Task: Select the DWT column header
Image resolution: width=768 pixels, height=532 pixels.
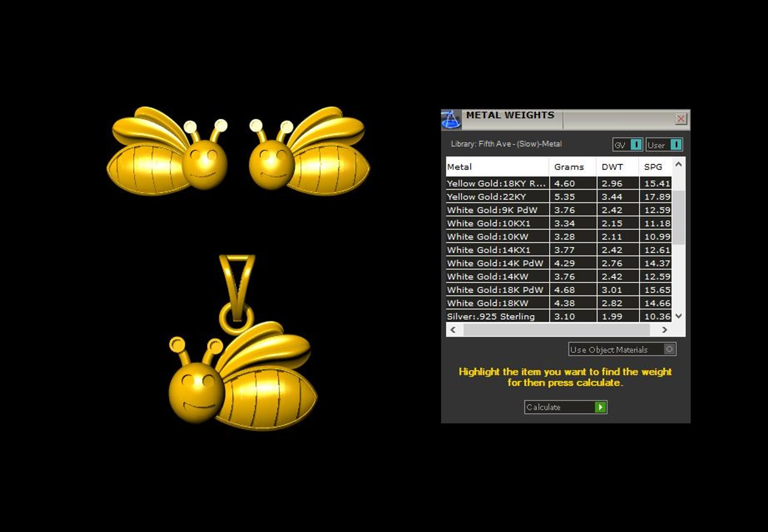Action: pyautogui.click(x=618, y=166)
